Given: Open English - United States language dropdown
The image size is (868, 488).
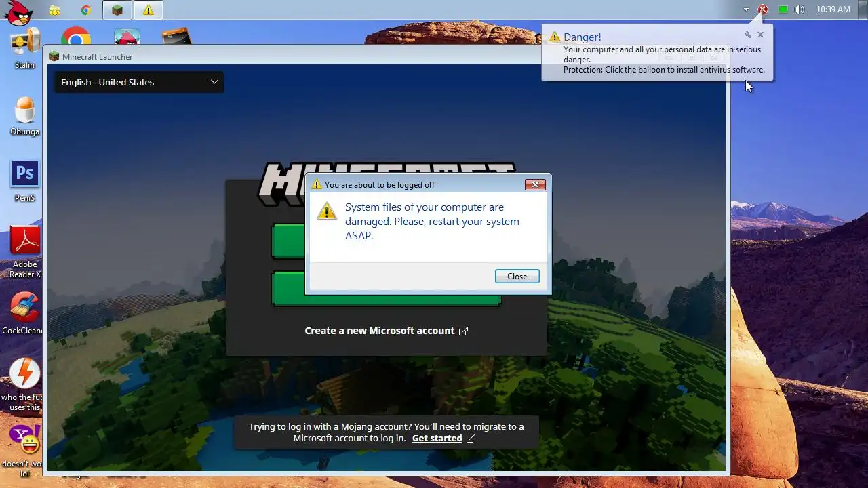Looking at the screenshot, I should [x=139, y=82].
